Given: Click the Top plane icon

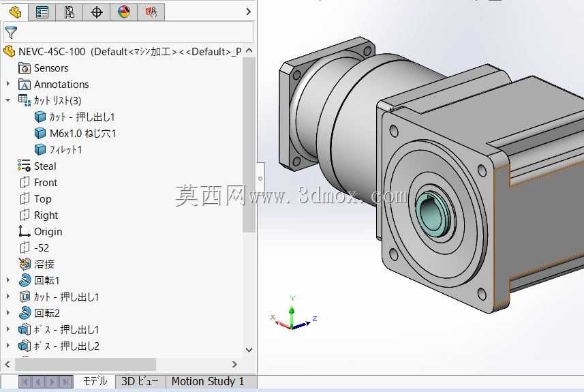Looking at the screenshot, I should [x=25, y=198].
